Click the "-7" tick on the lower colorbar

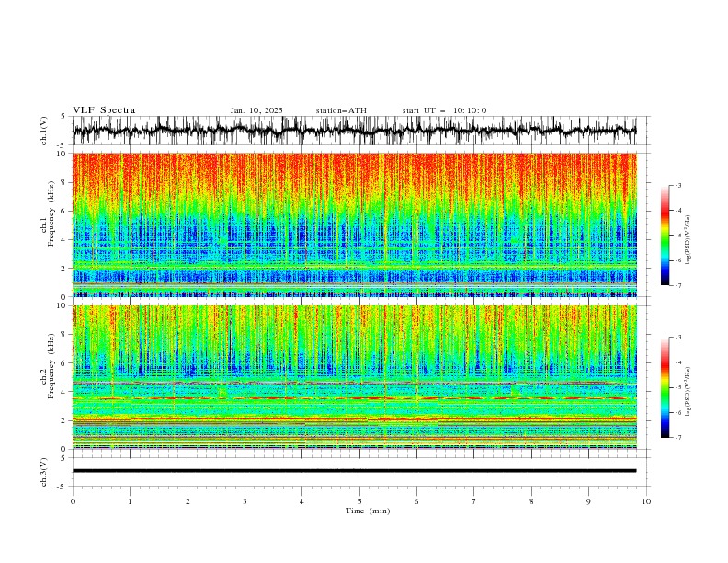point(678,437)
